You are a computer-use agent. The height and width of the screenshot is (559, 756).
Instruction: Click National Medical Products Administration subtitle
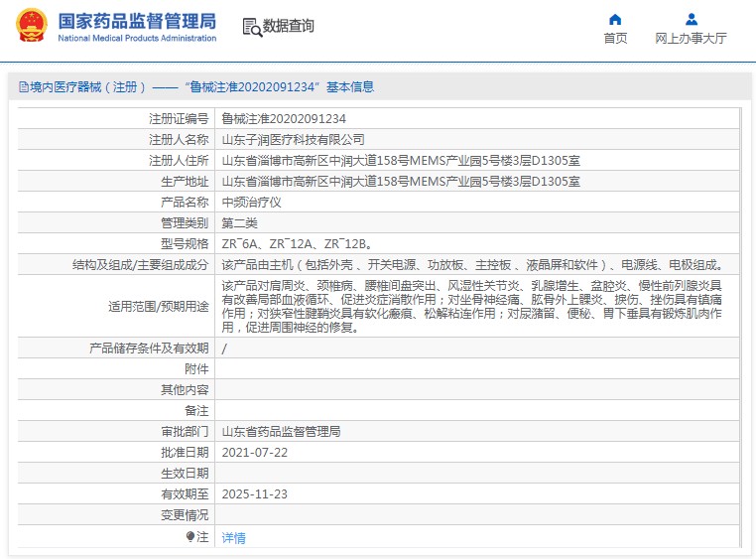point(137,38)
